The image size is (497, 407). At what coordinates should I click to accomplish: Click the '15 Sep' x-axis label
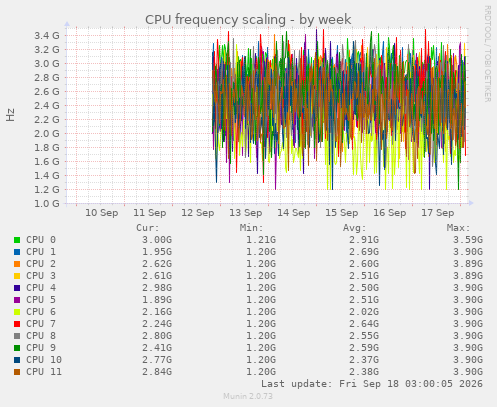click(342, 213)
